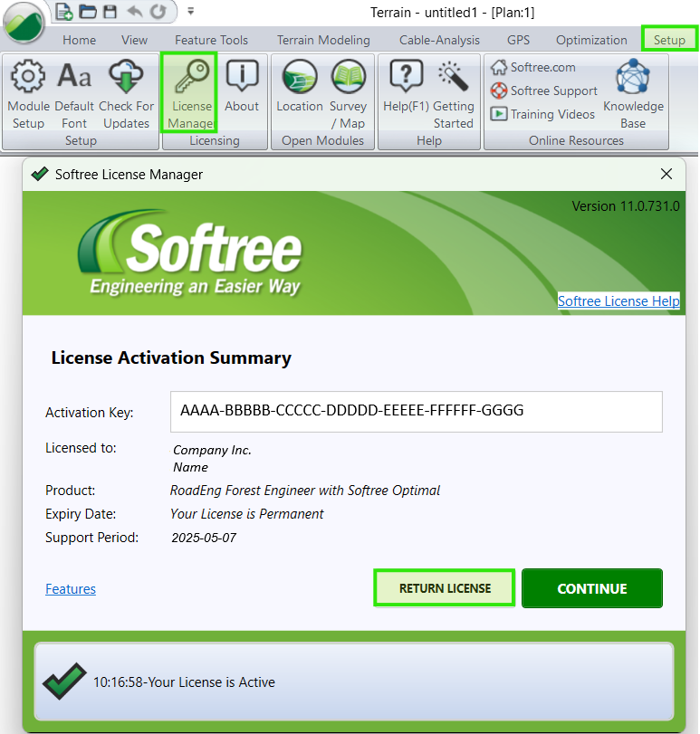This screenshot has width=700, height=734.
Task: Open a file via the folder icon
Action: (x=88, y=11)
